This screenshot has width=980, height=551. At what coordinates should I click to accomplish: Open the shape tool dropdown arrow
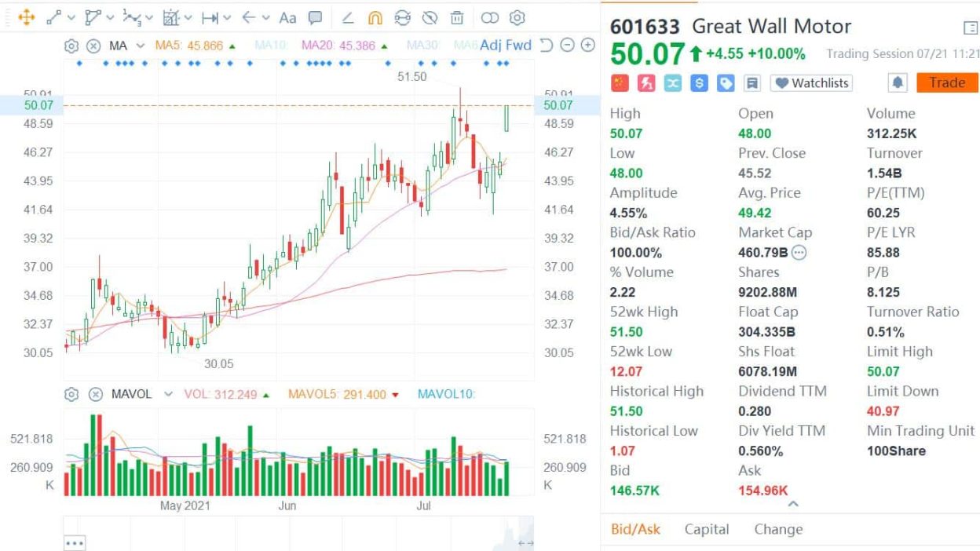coord(110,17)
